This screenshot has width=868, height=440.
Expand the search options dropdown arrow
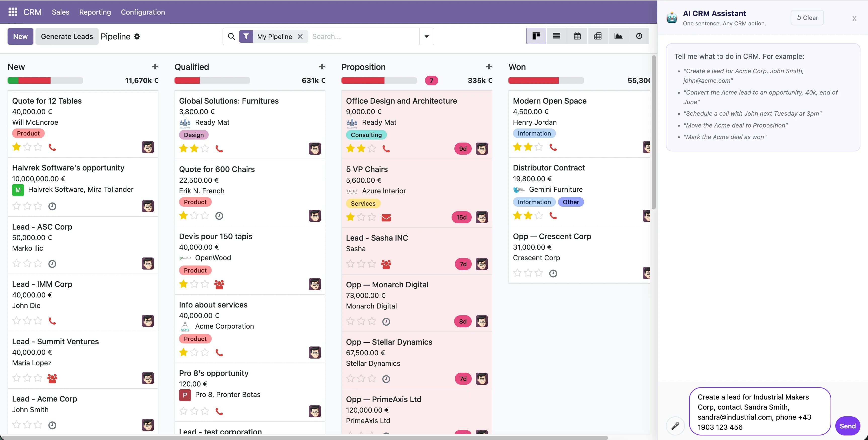tap(426, 36)
